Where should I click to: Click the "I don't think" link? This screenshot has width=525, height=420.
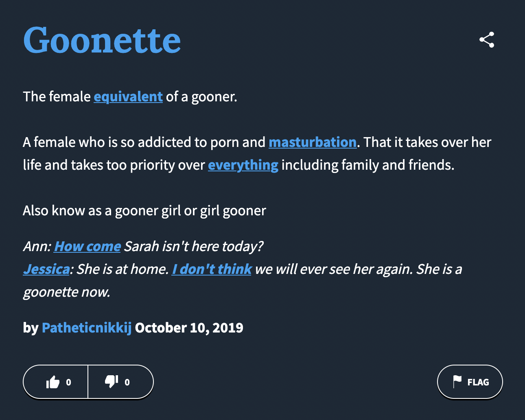coord(212,269)
